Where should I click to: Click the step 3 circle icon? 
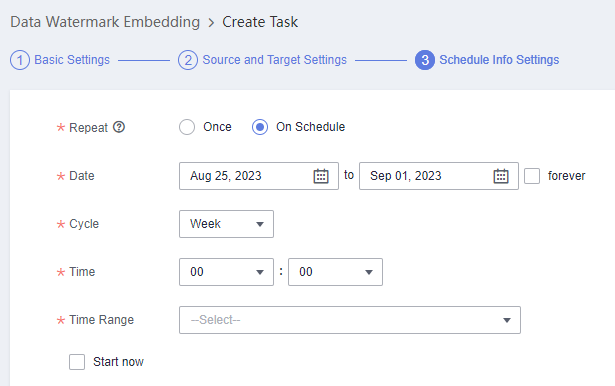point(425,60)
